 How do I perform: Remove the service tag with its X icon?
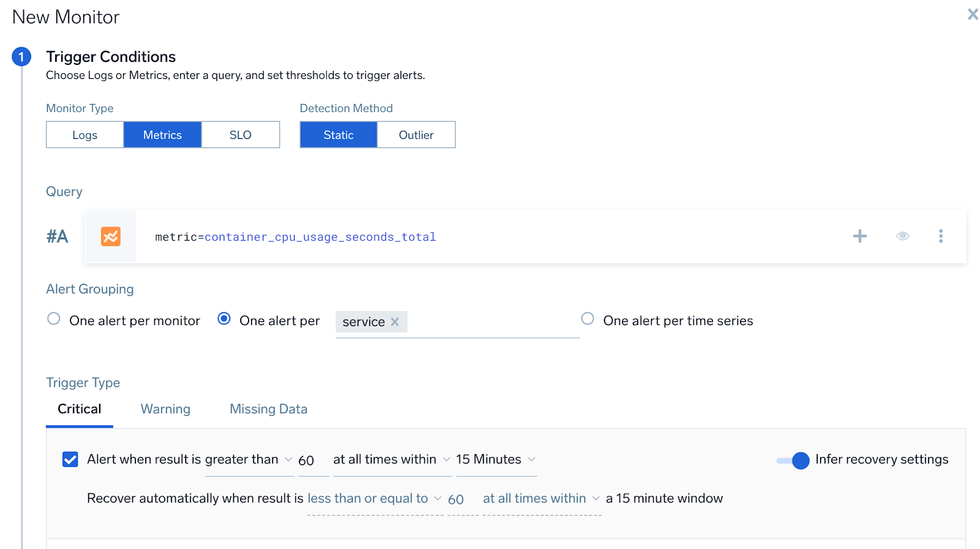click(x=395, y=322)
